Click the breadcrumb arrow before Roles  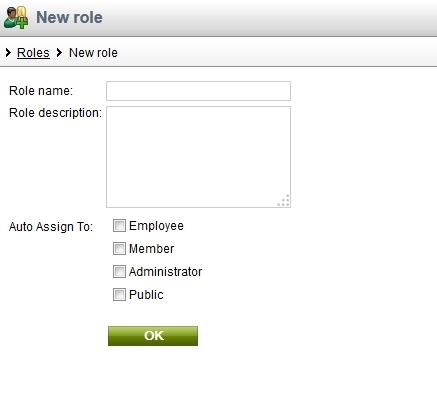[8, 52]
